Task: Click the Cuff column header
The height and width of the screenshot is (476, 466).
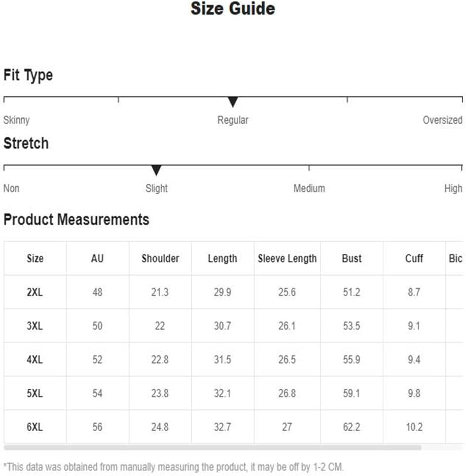Action: coord(414,258)
